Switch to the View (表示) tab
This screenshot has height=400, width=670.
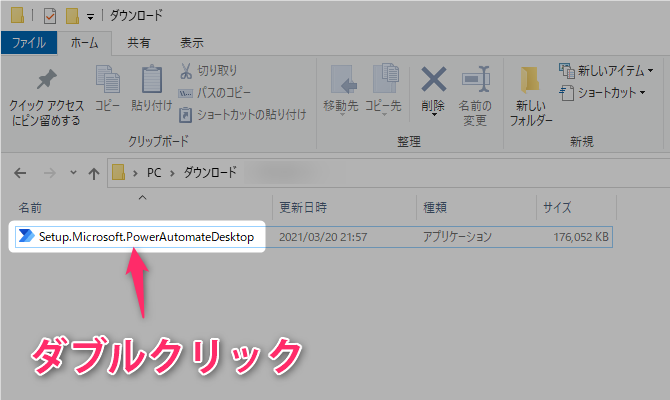[x=192, y=43]
